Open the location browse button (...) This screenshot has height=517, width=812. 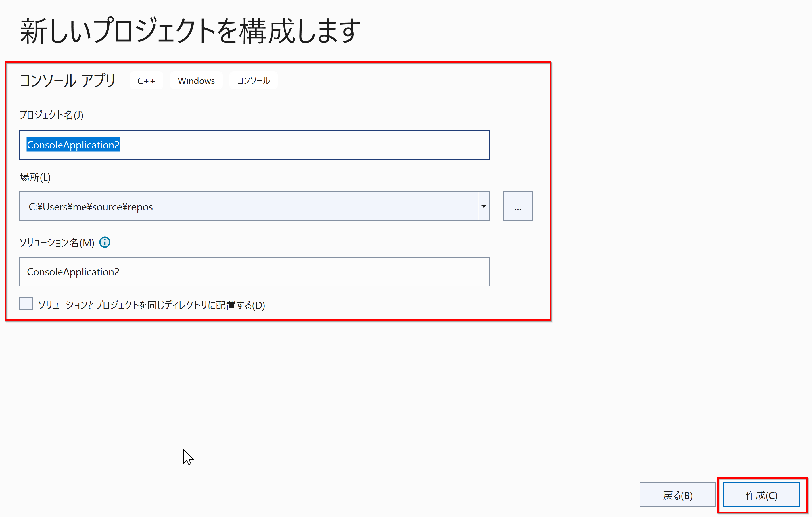517,206
